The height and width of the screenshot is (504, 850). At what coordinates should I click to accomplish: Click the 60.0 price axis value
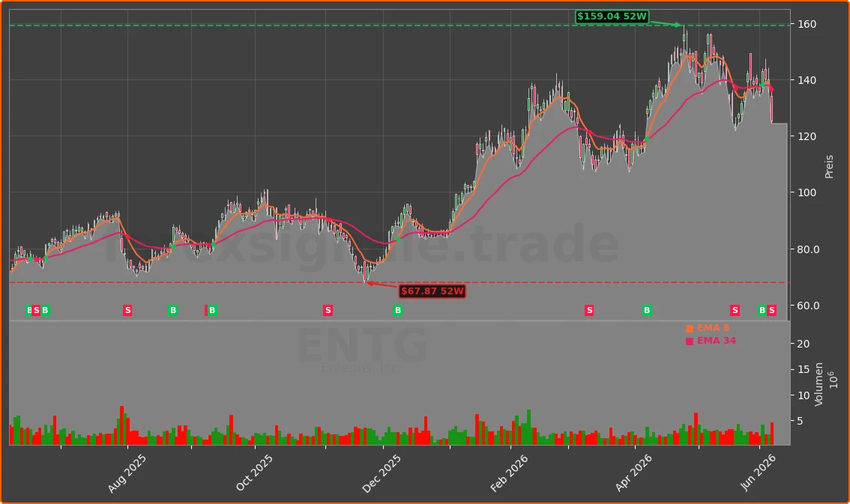click(x=808, y=306)
